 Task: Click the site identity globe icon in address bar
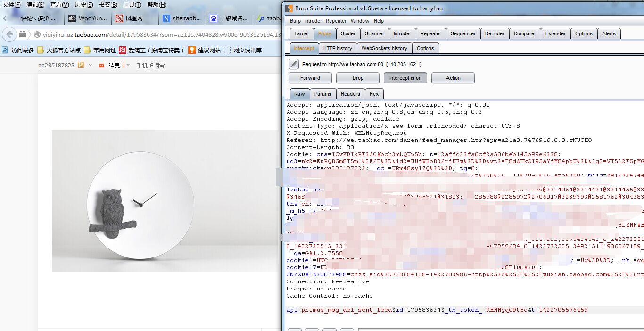coord(38,34)
